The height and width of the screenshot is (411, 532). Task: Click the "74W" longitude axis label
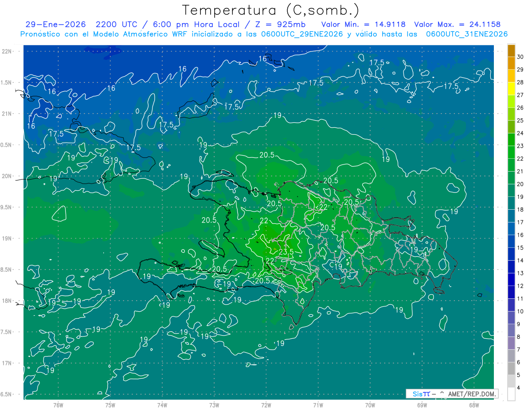click(x=162, y=405)
